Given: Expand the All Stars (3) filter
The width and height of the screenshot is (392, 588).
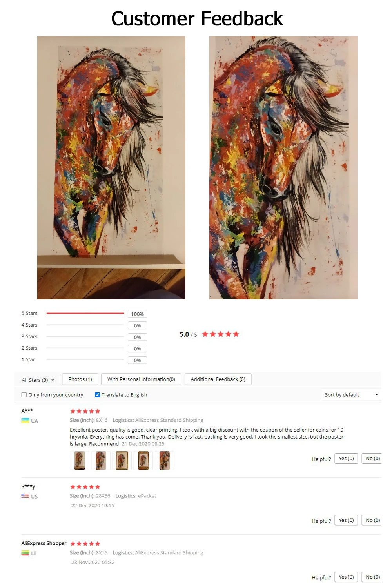Looking at the screenshot, I should click(x=38, y=380).
